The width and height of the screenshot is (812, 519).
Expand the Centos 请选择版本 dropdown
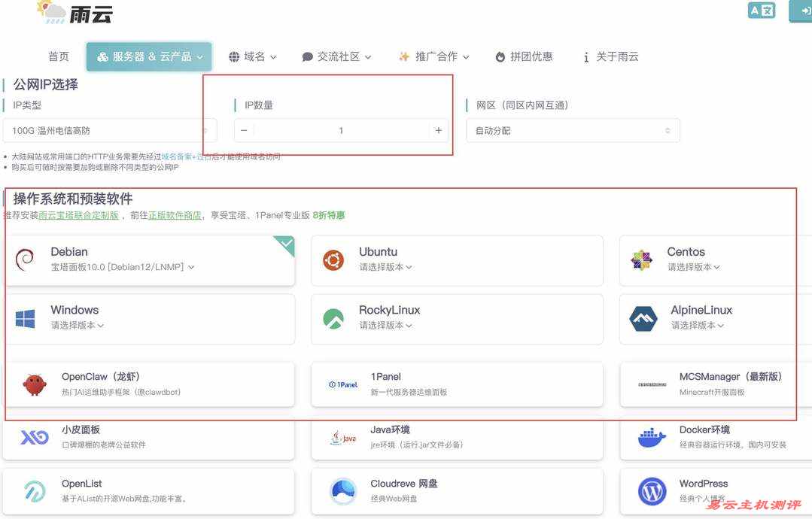(x=693, y=267)
